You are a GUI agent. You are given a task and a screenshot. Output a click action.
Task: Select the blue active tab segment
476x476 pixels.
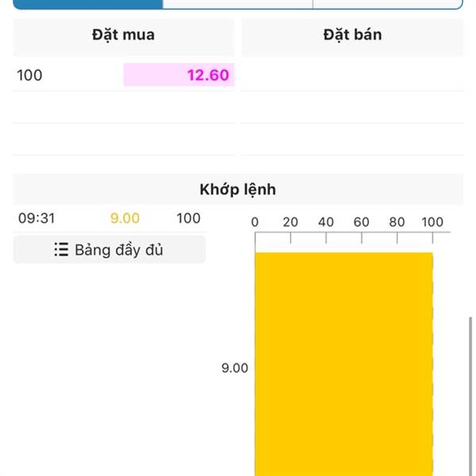click(x=88, y=4)
